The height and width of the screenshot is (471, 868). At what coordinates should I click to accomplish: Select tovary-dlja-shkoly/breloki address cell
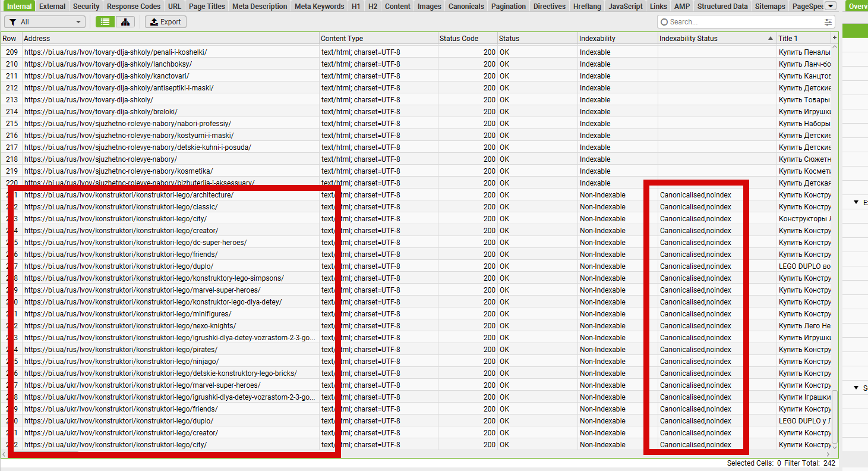point(171,112)
